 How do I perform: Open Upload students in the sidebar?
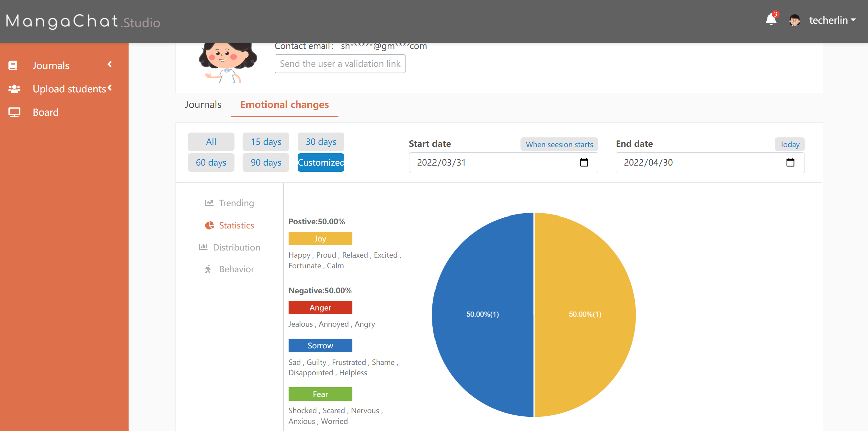coord(69,89)
